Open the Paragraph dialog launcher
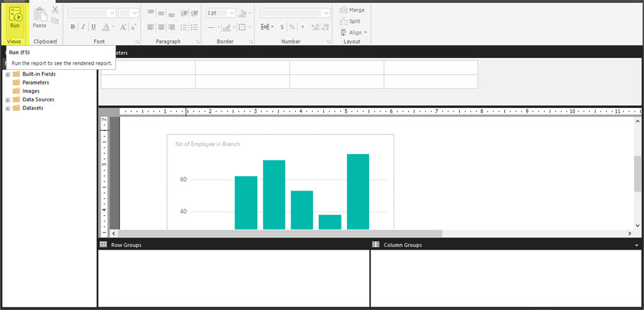The height and width of the screenshot is (310, 644). click(198, 42)
